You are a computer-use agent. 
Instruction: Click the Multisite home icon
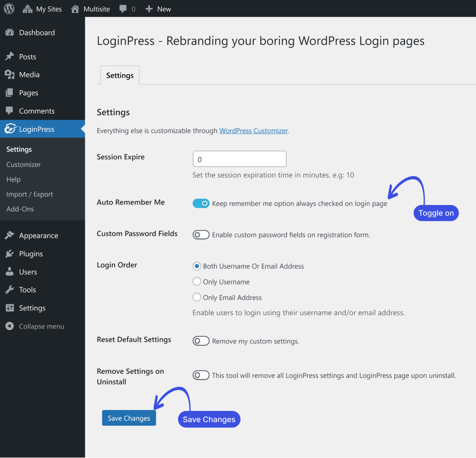point(75,9)
